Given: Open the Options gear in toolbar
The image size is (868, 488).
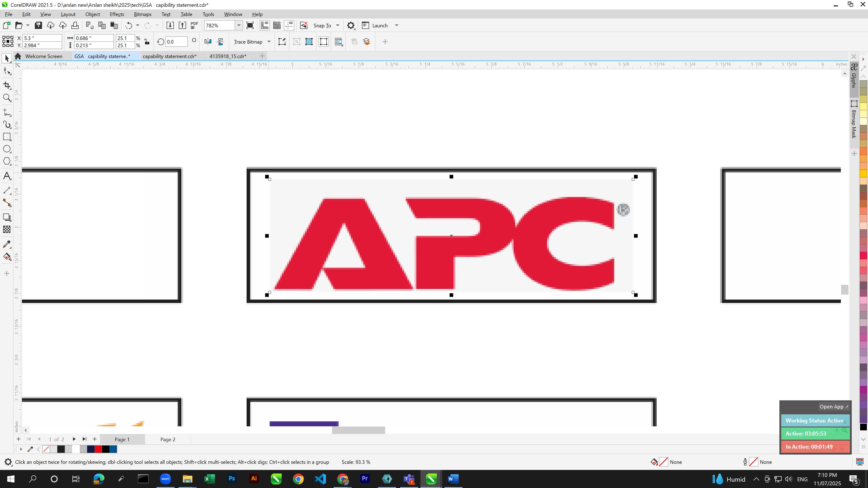Looking at the screenshot, I should click(x=351, y=26).
